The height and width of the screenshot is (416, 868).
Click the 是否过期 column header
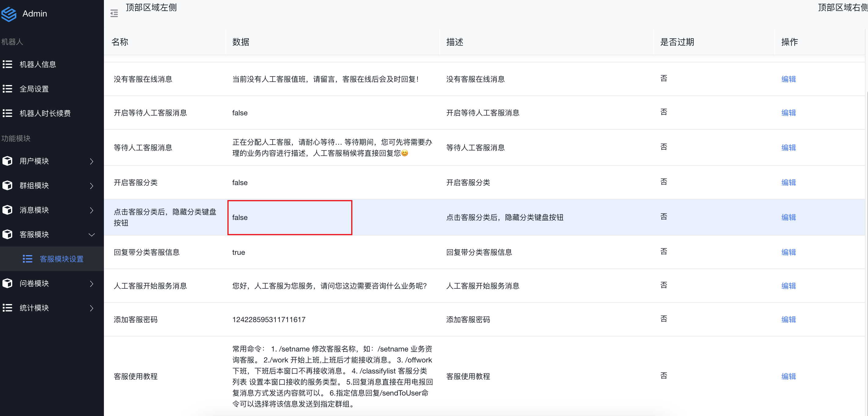point(677,42)
